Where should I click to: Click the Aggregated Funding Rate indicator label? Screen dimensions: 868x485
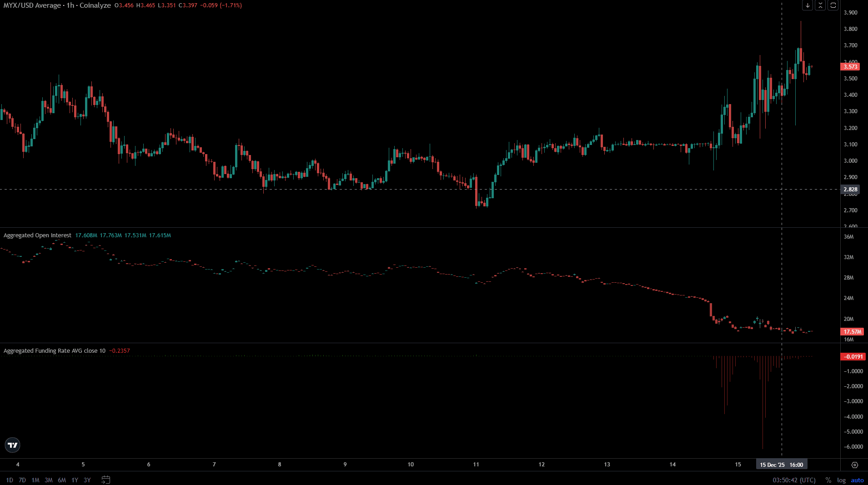click(x=55, y=351)
